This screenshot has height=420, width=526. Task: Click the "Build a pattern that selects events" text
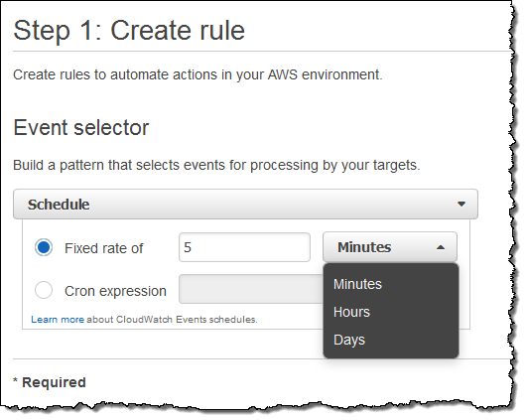[x=216, y=166]
